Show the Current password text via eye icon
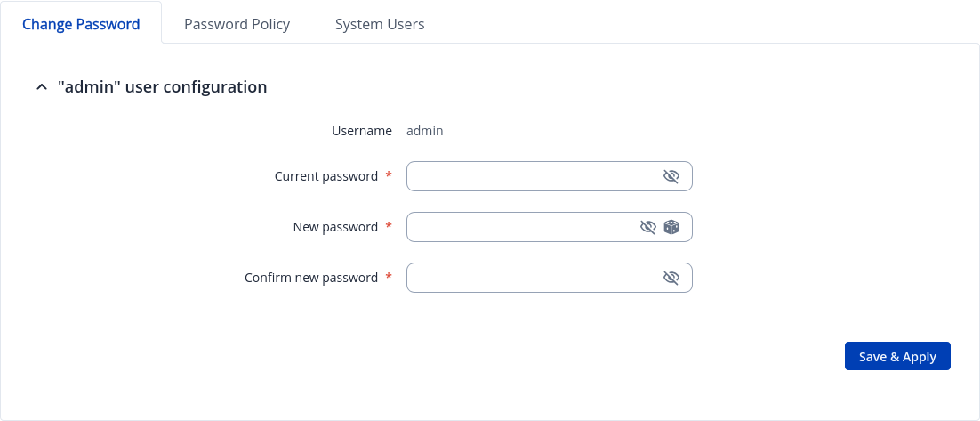The image size is (980, 421). 671,176
